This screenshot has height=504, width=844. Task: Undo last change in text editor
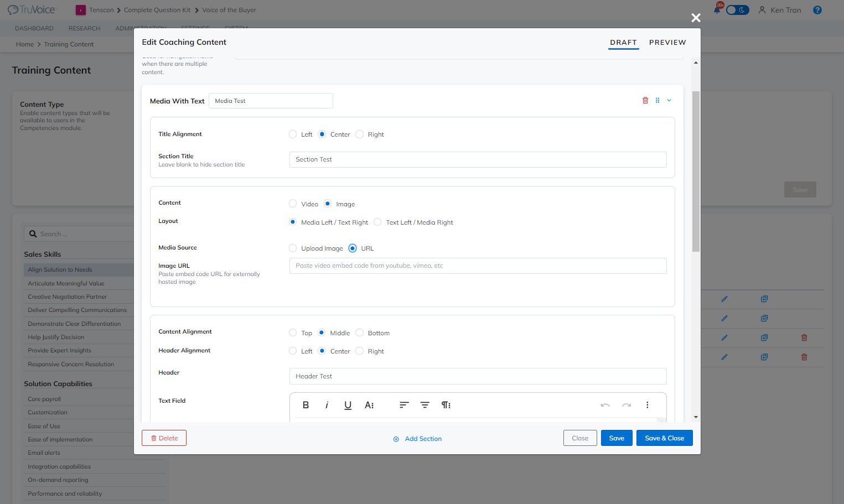(605, 405)
